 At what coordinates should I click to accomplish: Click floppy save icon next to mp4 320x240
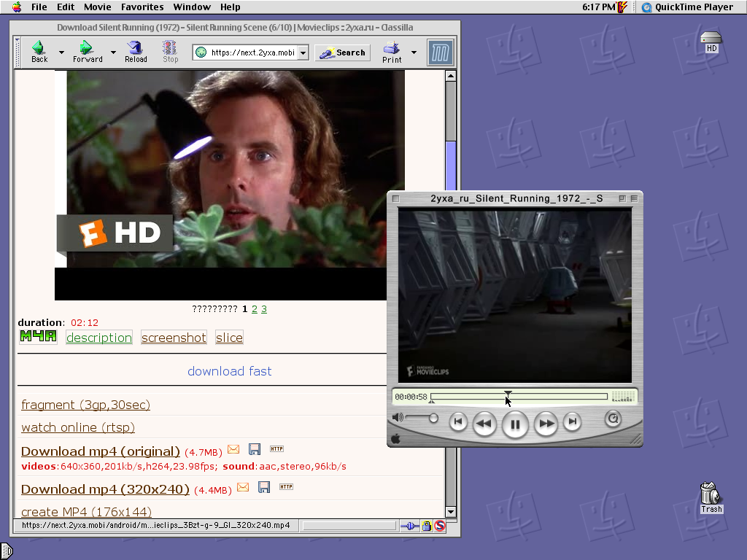pos(264,487)
